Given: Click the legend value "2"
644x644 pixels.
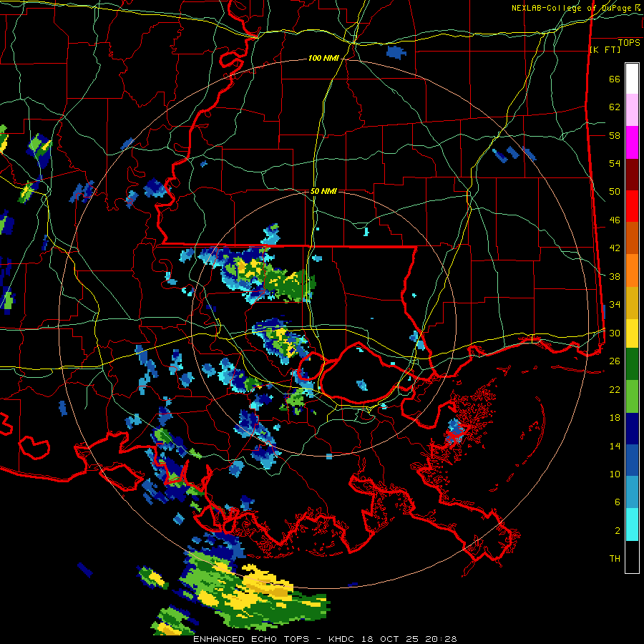Looking at the screenshot, I should (x=618, y=530).
